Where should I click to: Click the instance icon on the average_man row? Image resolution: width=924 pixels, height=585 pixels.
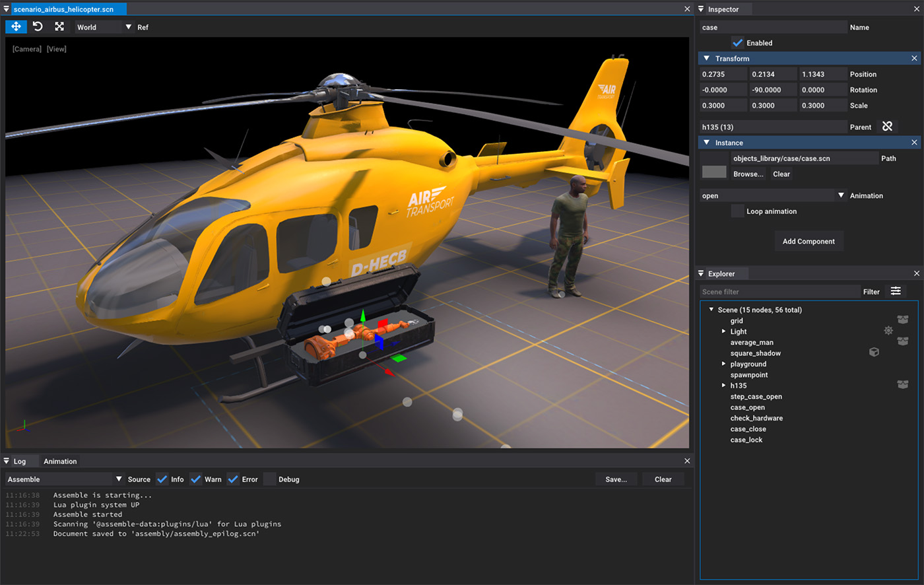(902, 341)
